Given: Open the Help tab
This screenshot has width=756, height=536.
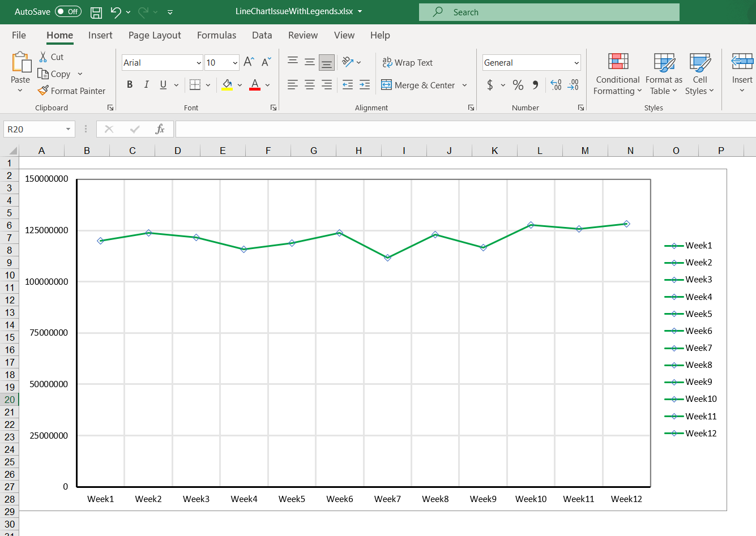Looking at the screenshot, I should click(x=380, y=35).
